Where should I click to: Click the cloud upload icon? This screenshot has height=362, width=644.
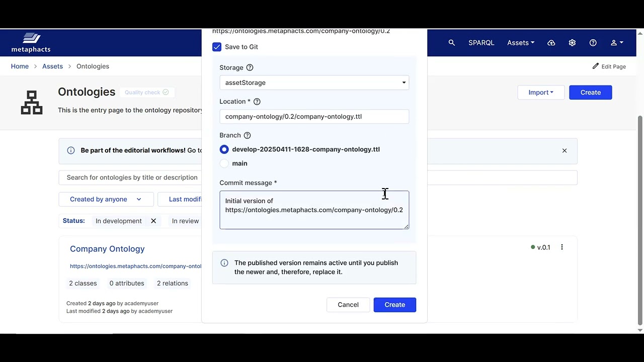tap(551, 43)
